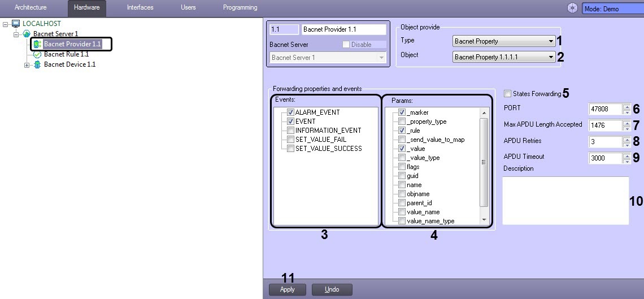Click the LOCALHOST computer icon
The width and height of the screenshot is (644, 299).
pyautogui.click(x=16, y=24)
